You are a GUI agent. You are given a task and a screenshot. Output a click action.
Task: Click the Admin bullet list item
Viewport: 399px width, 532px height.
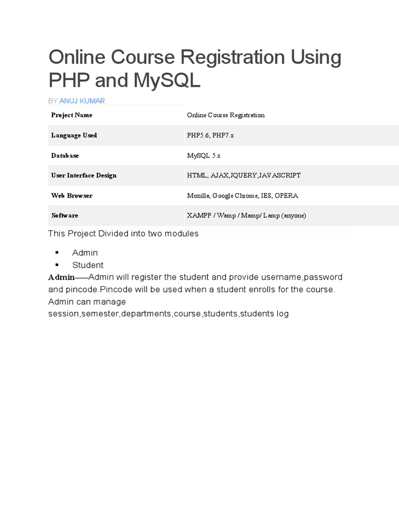pos(85,252)
